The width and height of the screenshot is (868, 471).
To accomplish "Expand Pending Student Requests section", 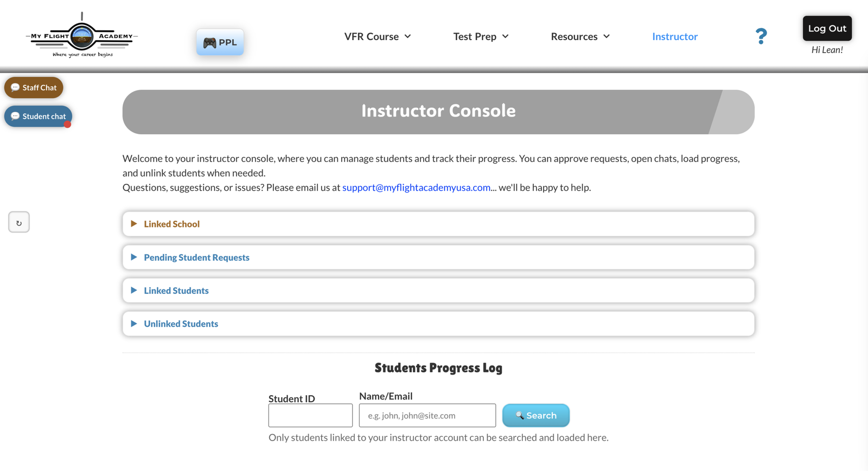I will pyautogui.click(x=196, y=257).
